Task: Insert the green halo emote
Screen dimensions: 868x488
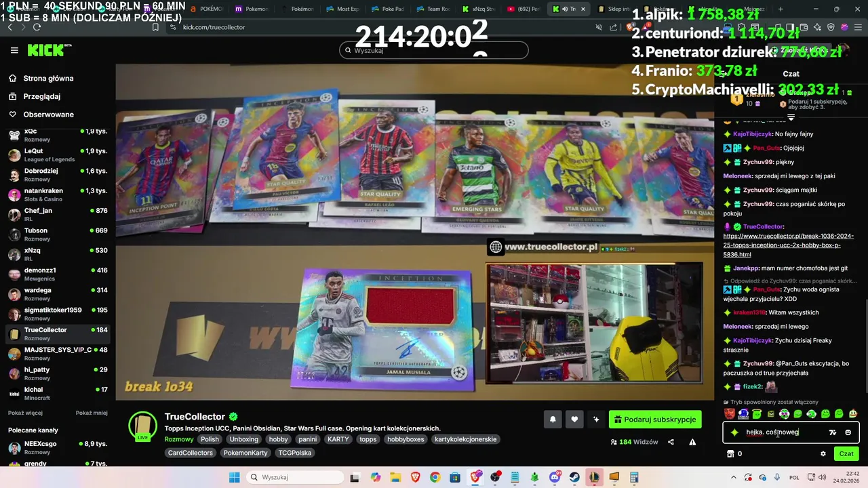Action: (757, 413)
